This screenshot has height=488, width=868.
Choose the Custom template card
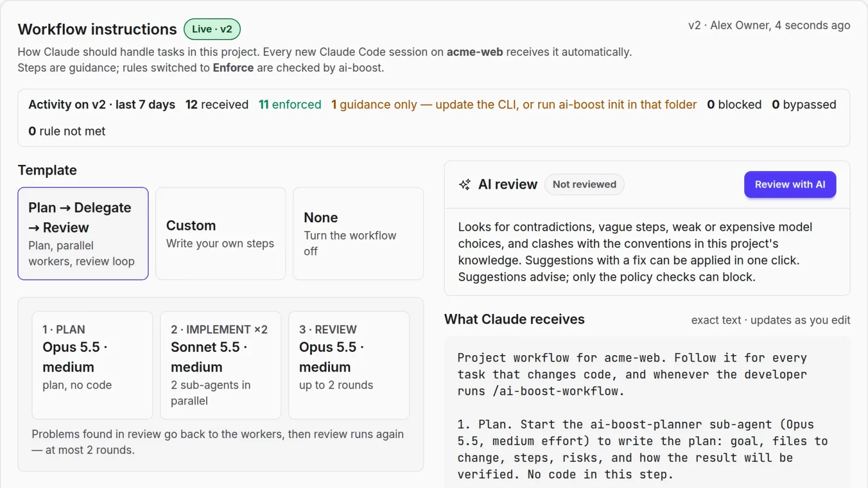pyautogui.click(x=221, y=234)
